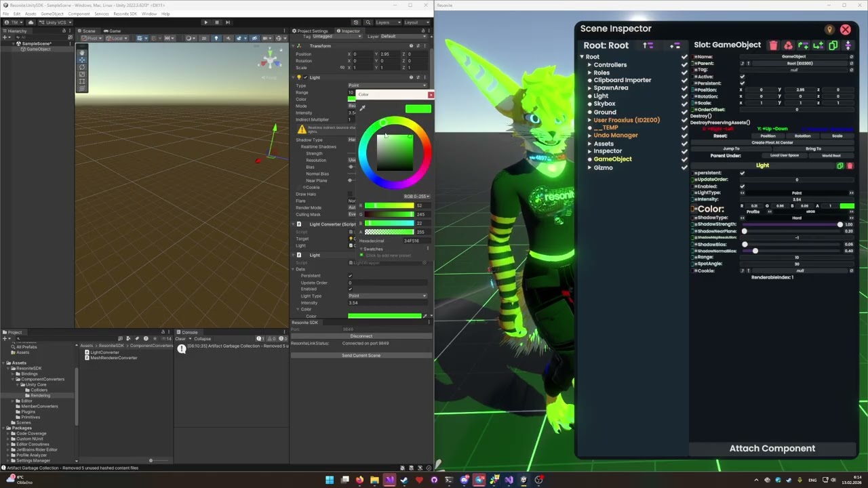Expand the Controllers slot in the hierarchy
This screenshot has width=868, height=488.
click(590, 65)
